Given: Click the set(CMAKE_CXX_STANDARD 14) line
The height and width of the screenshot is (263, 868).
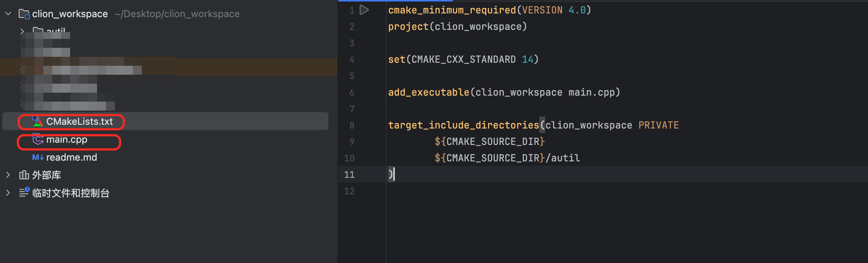Looking at the screenshot, I should pos(463,59).
